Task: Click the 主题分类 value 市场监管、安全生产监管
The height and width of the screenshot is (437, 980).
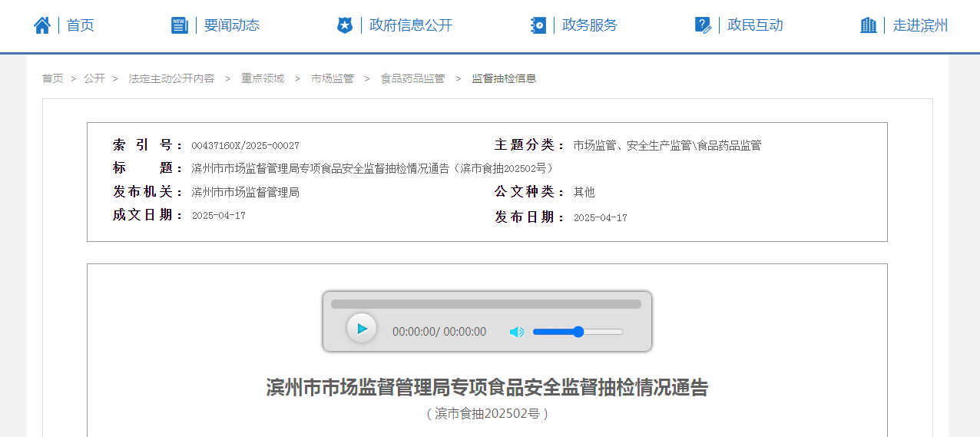Action: (x=667, y=145)
